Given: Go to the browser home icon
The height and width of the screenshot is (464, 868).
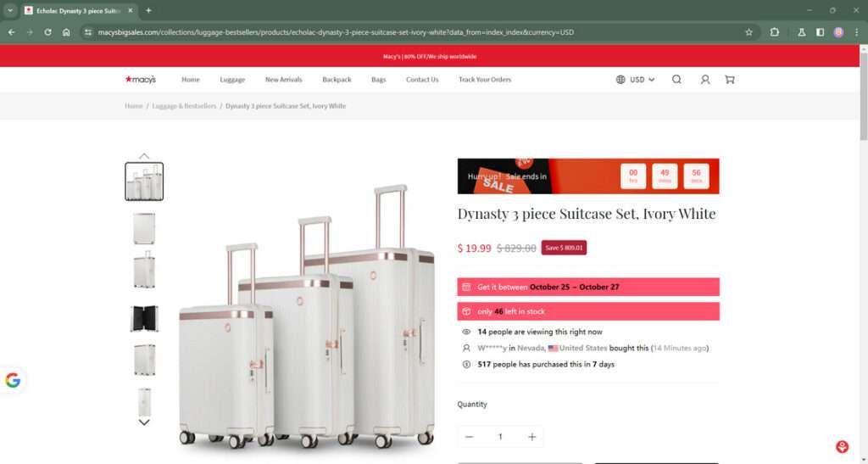Looking at the screenshot, I should (66, 32).
